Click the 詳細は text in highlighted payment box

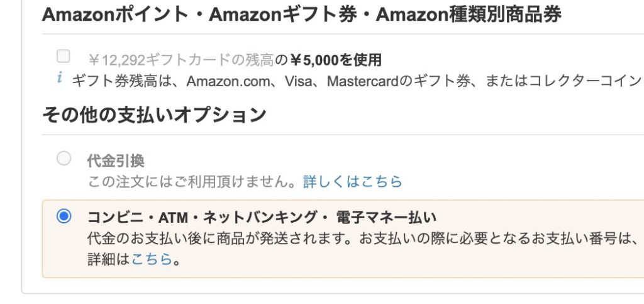[109, 259]
